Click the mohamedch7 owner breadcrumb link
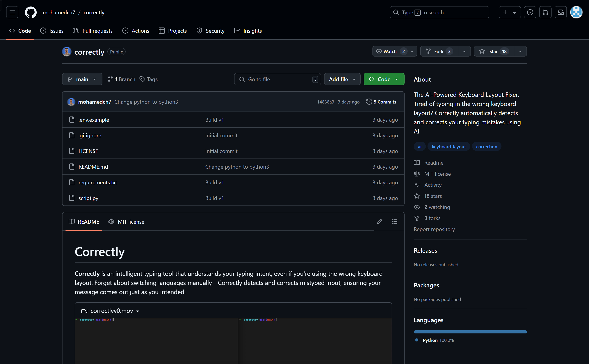Screen dimensions: 589x364 tap(59, 13)
